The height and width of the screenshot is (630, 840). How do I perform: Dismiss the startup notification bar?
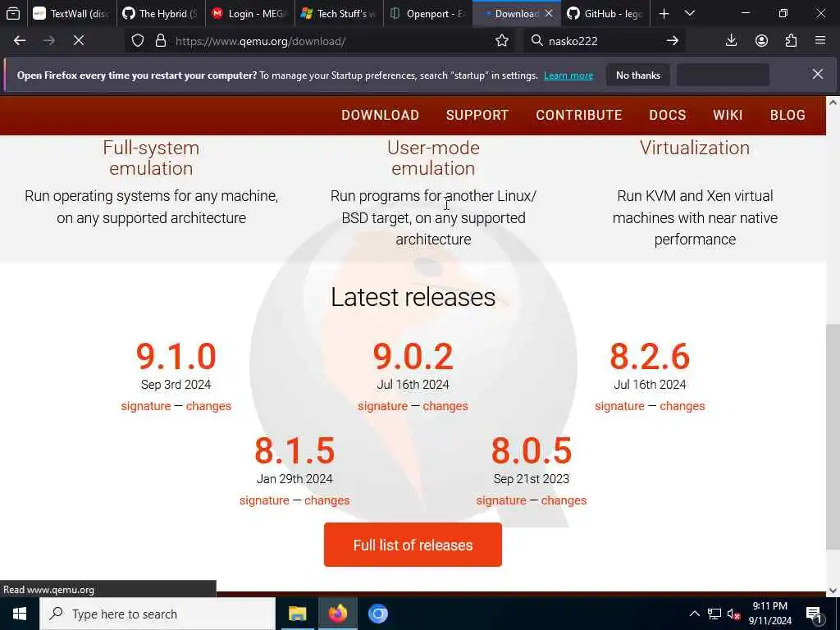tap(818, 74)
